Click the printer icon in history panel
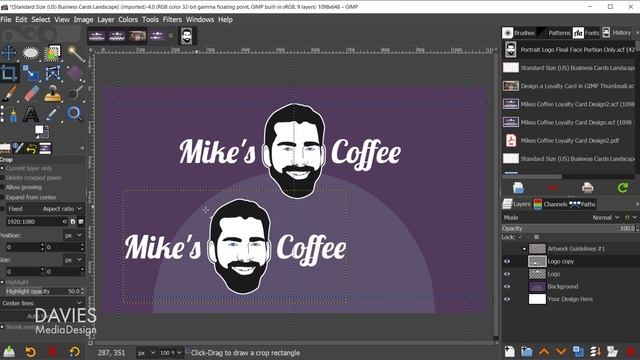The image size is (640, 360). 587,188
